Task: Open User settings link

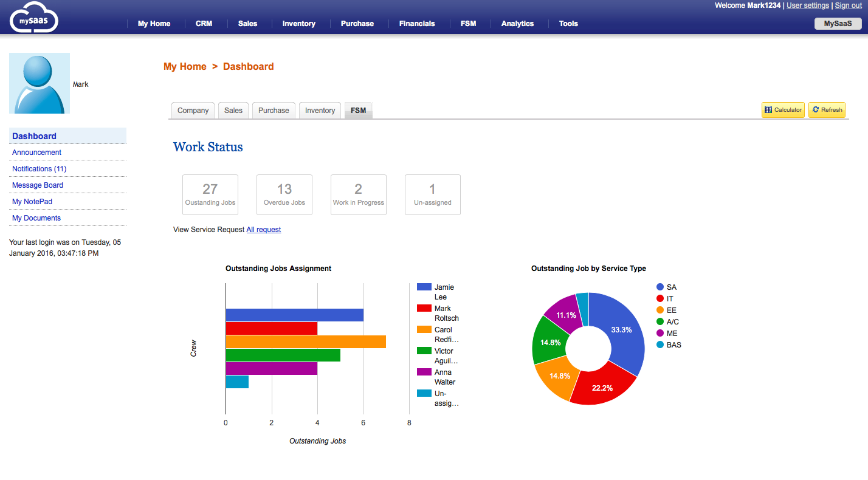Action: pyautogui.click(x=808, y=5)
